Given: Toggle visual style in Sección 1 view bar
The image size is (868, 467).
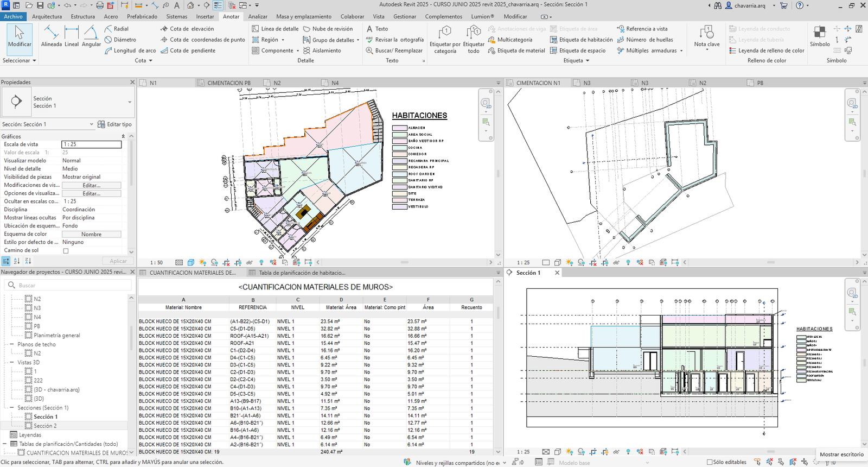Looking at the screenshot, I should point(557,452).
